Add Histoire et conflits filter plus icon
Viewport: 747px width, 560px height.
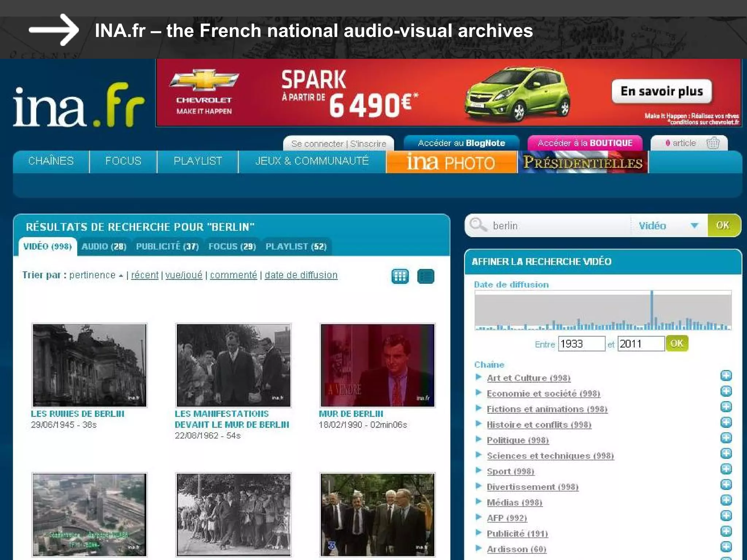point(726,422)
